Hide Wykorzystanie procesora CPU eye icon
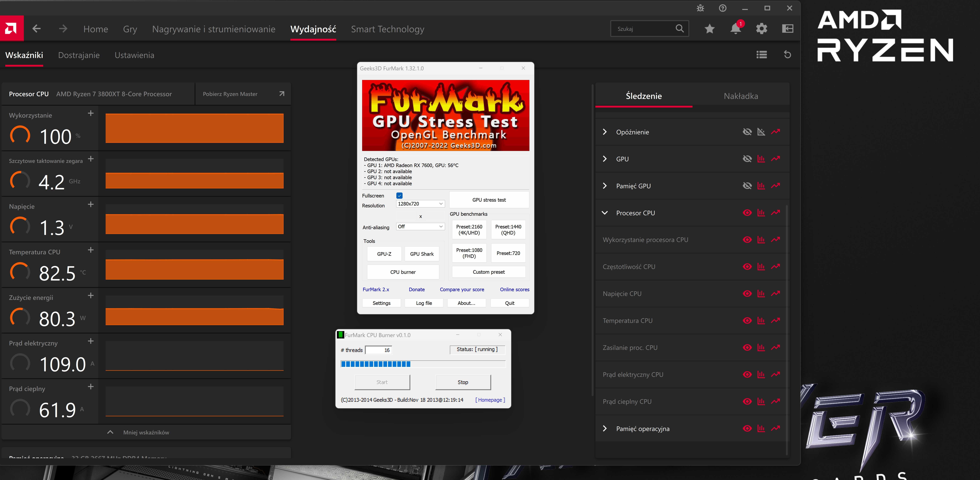The height and width of the screenshot is (480, 980). click(747, 240)
